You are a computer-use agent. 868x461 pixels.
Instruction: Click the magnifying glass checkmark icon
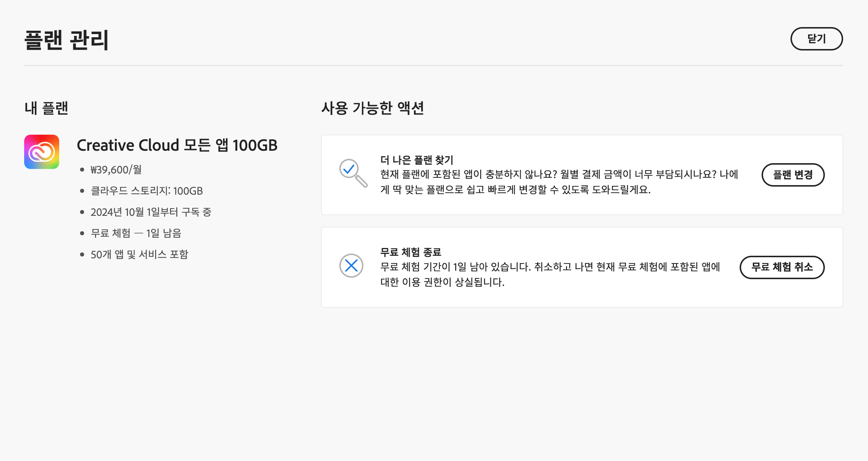(x=353, y=173)
